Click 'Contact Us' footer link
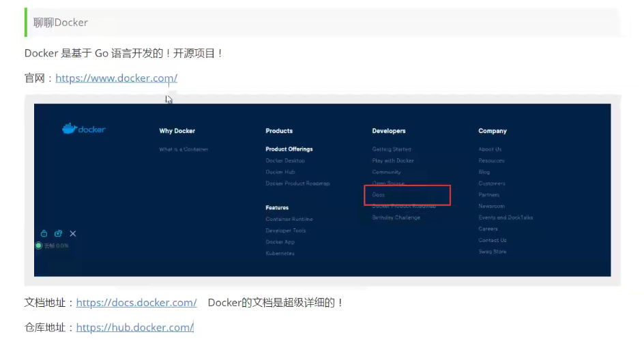 (492, 240)
